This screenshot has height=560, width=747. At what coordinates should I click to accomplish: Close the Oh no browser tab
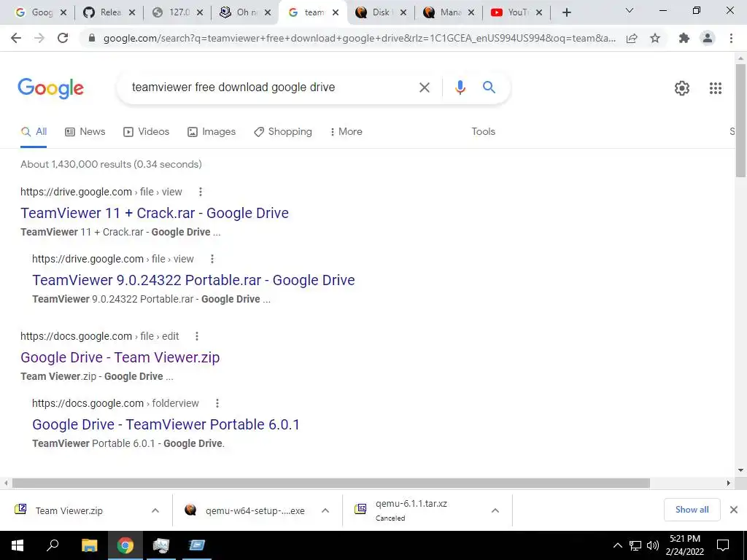[x=268, y=13]
